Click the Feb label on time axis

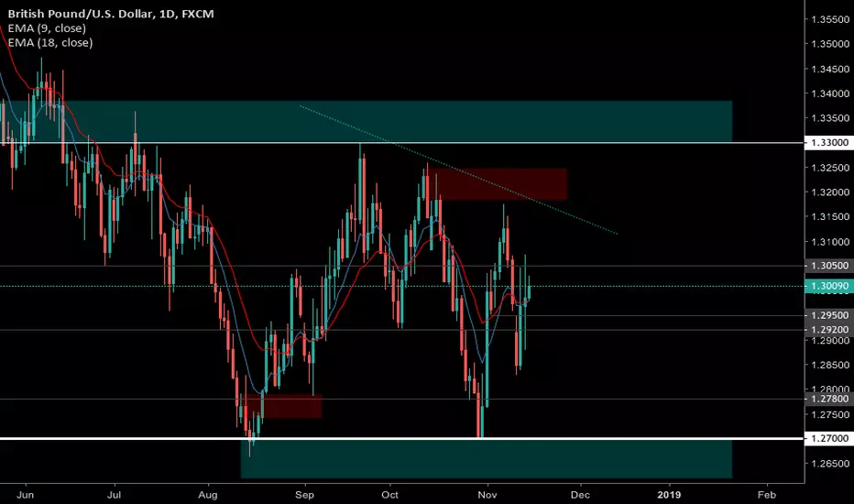click(x=766, y=495)
